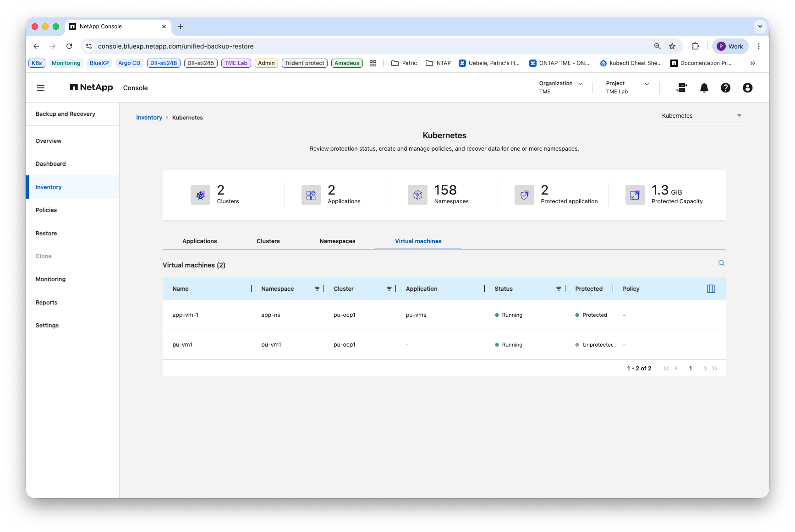795x532 pixels.
Task: Open the K8s bookmark group
Action: point(37,63)
